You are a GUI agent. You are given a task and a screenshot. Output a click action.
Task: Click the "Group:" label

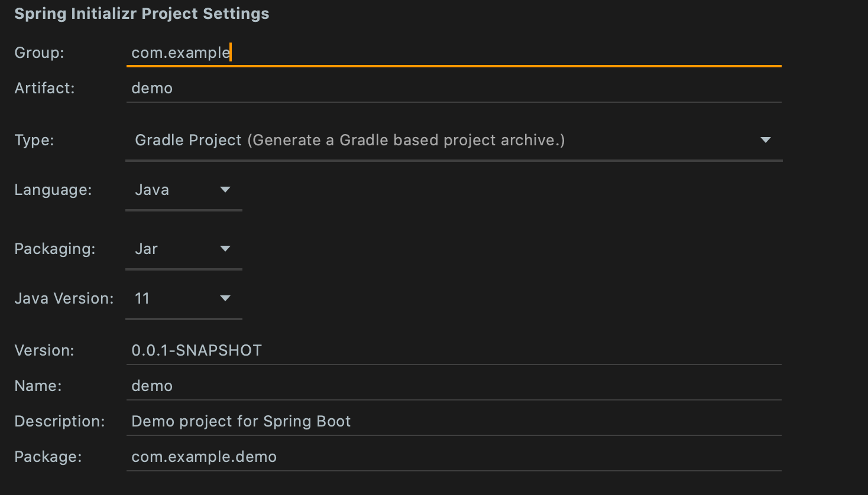[39, 53]
